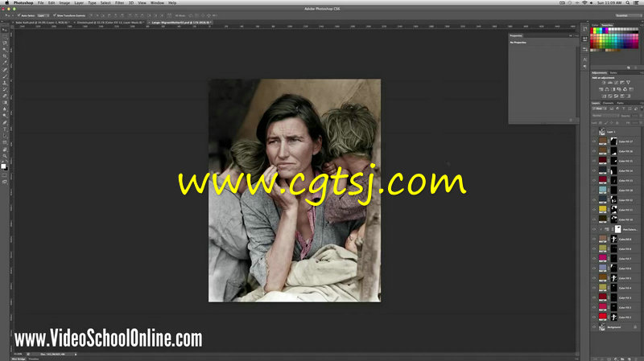Hide the Color Fill 11 layer

tap(594, 210)
